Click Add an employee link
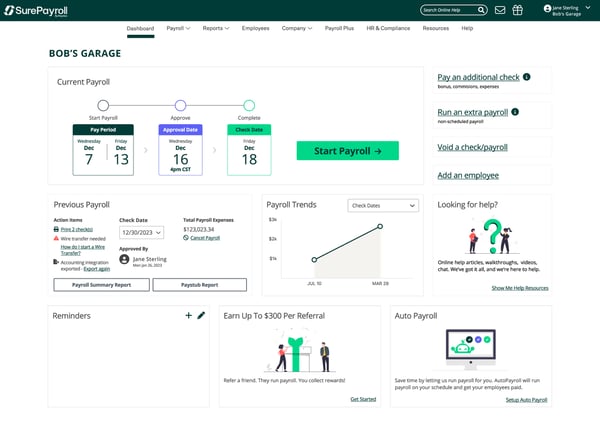Screen dimensions: 600x425 tap(468, 176)
